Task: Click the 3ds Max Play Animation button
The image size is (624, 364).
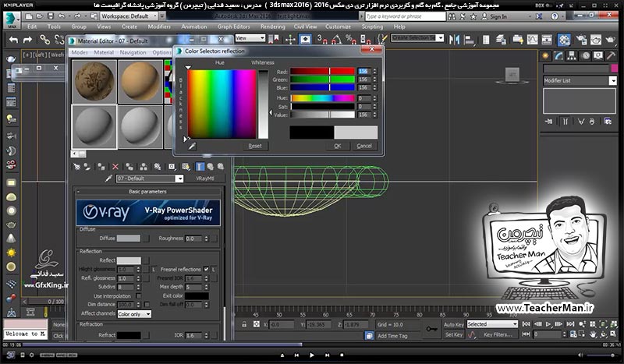Action: (548, 324)
